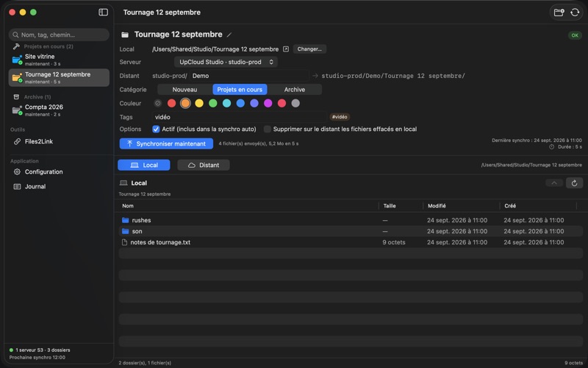The height and width of the screenshot is (368, 588).
Task: Open the Journal icon in sidebar
Action: click(x=17, y=187)
